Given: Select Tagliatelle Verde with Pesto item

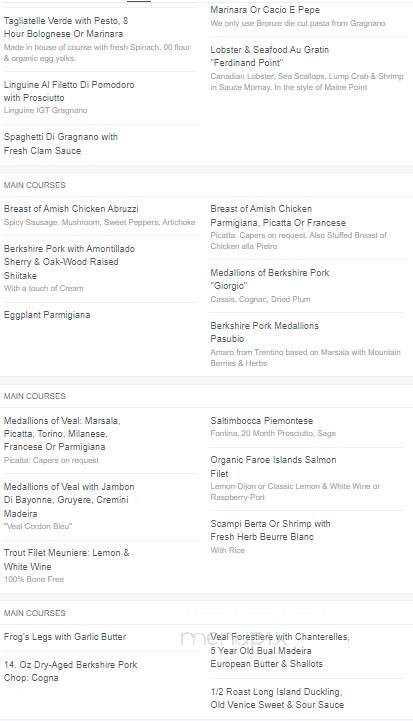Looking at the screenshot, I should [66, 27].
